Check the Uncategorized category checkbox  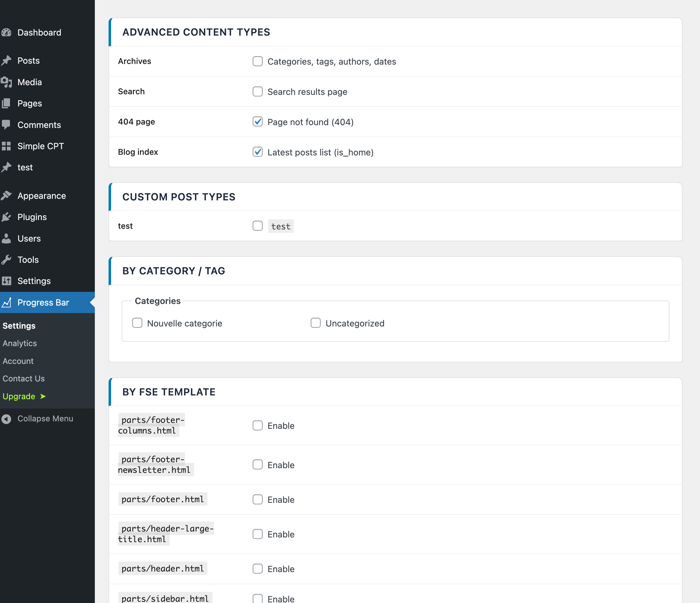pyautogui.click(x=316, y=323)
